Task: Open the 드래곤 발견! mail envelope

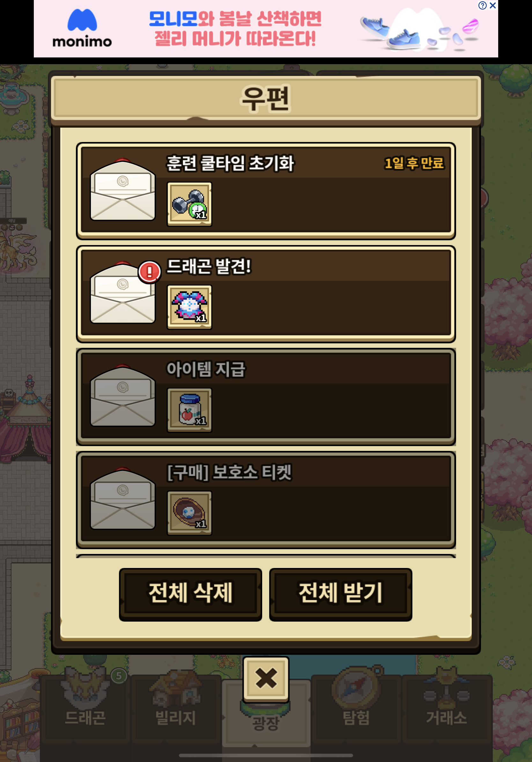Action: click(x=123, y=292)
